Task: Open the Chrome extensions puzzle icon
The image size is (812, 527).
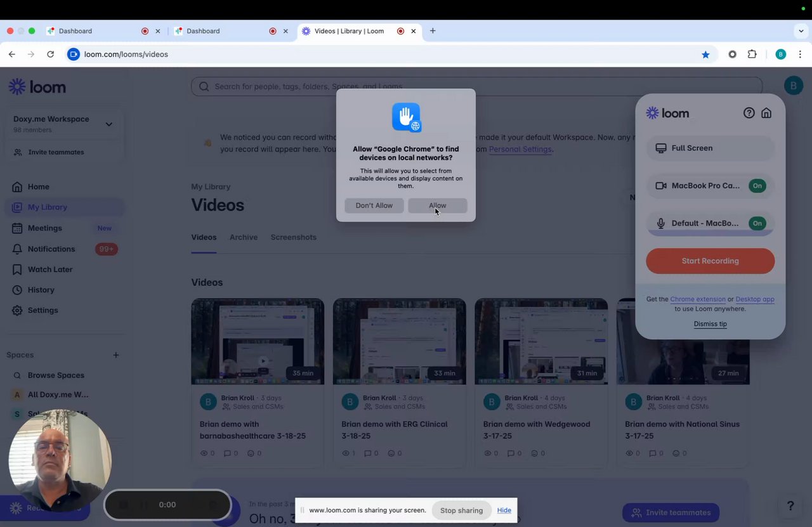Action: (x=752, y=55)
